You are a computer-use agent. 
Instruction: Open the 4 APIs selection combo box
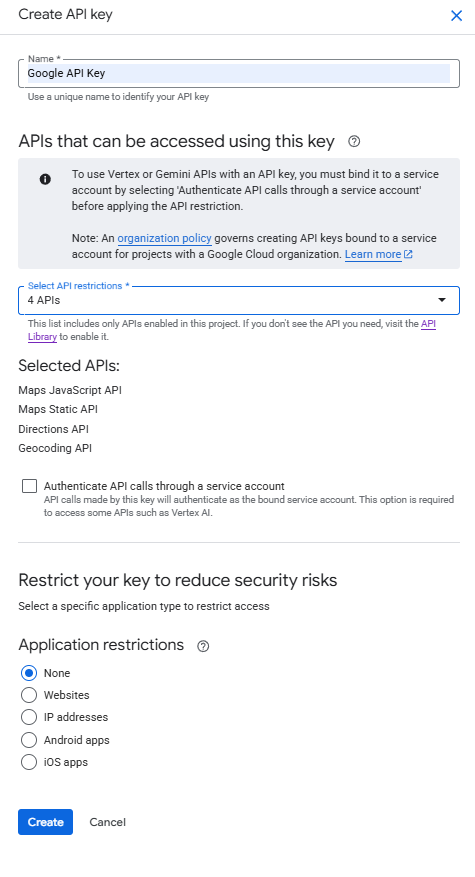pyautogui.click(x=239, y=300)
